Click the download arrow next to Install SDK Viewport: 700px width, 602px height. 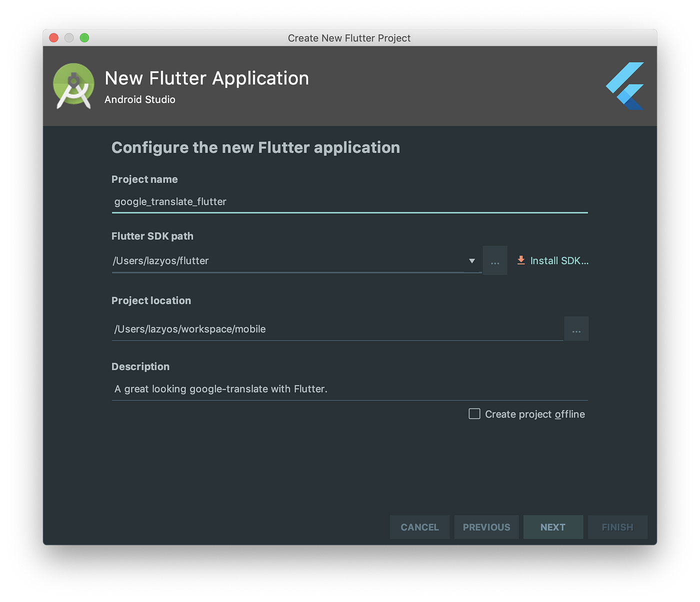click(x=520, y=260)
